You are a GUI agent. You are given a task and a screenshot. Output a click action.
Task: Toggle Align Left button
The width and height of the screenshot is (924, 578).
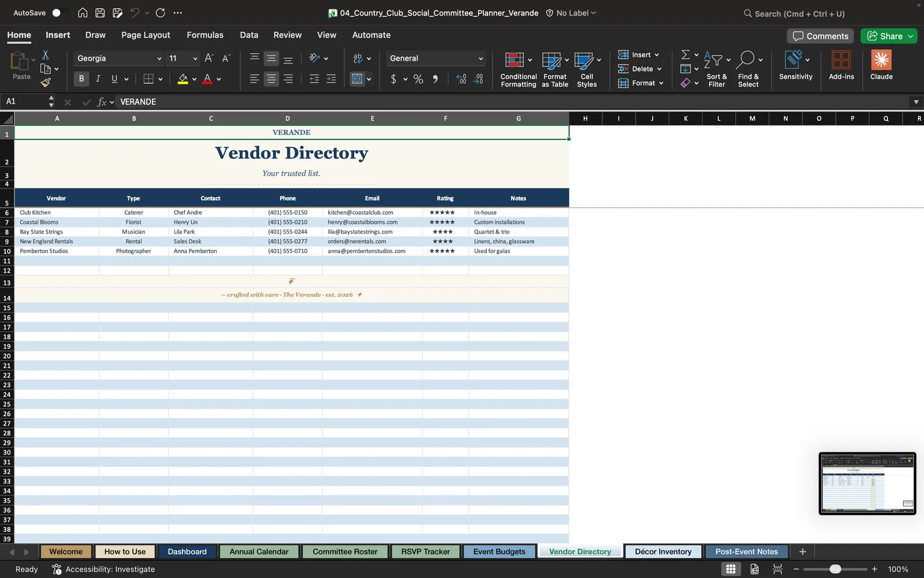pyautogui.click(x=254, y=79)
